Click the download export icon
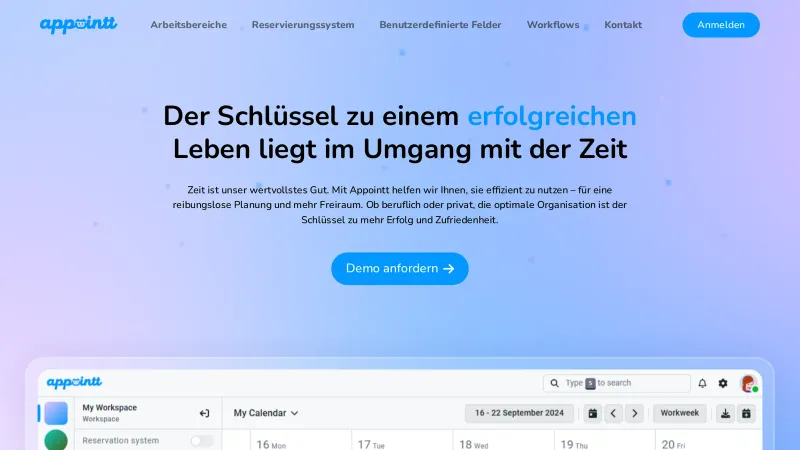800x450 pixels. coord(726,413)
